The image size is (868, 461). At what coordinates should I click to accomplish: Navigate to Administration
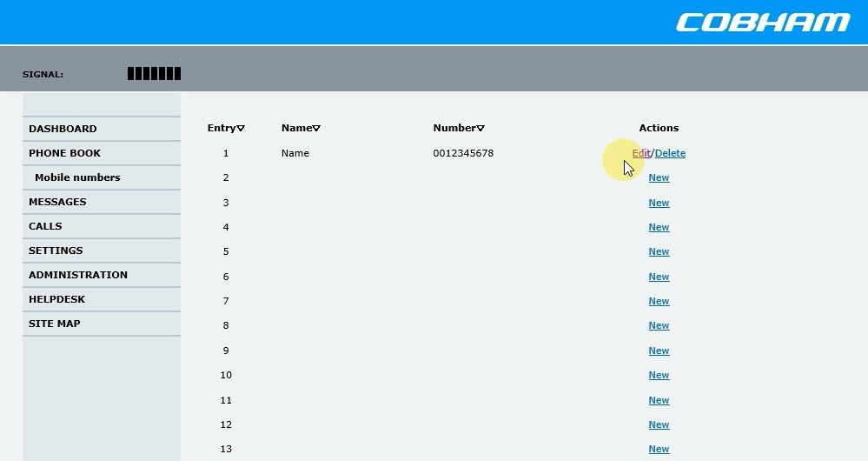click(x=78, y=275)
